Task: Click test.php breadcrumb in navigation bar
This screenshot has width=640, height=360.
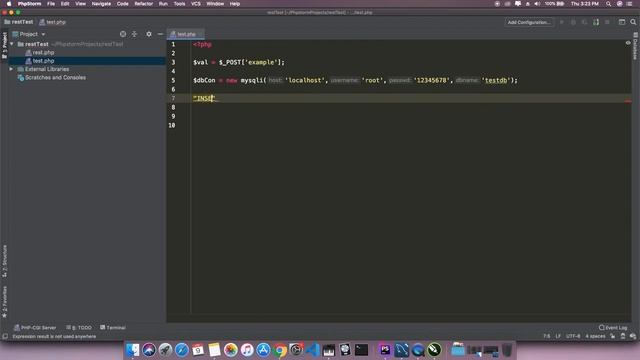Action: (53, 22)
